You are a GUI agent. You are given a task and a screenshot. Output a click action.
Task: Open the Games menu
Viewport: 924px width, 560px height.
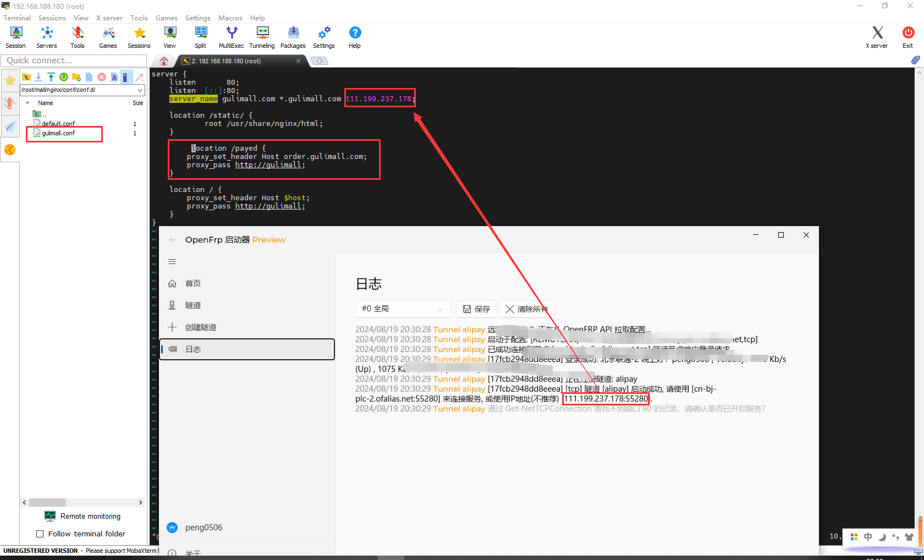(167, 18)
